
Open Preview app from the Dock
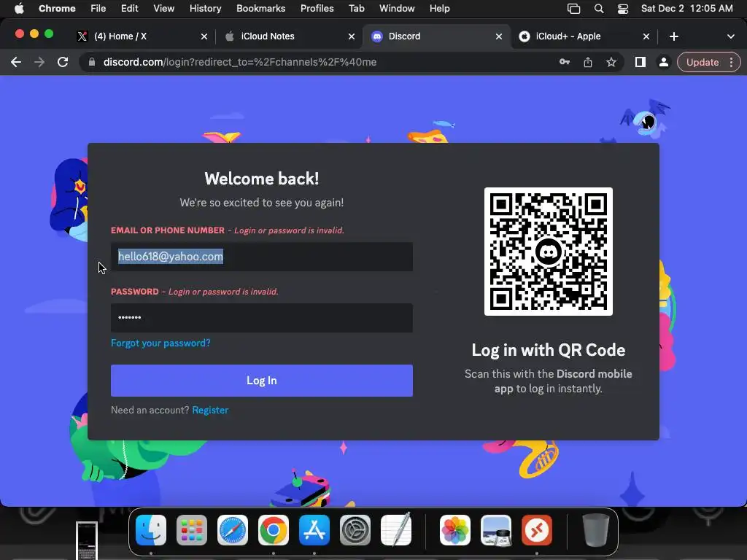[x=496, y=530]
